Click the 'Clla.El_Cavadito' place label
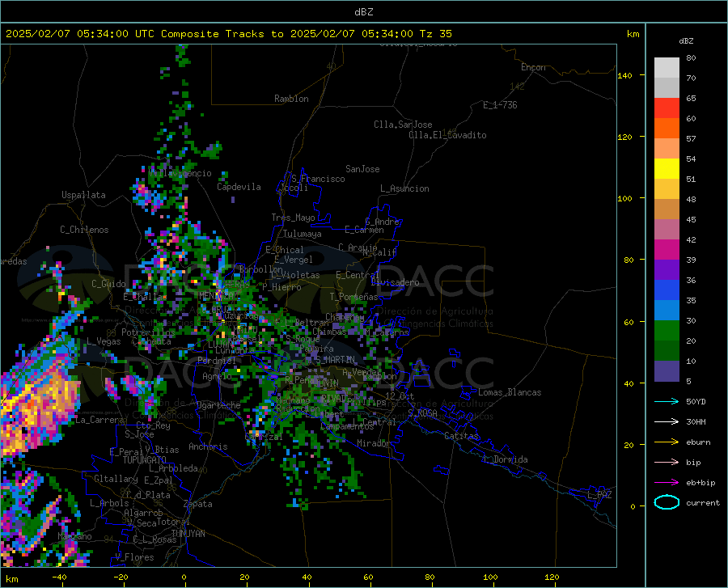This screenshot has width=728, height=588. (x=447, y=135)
